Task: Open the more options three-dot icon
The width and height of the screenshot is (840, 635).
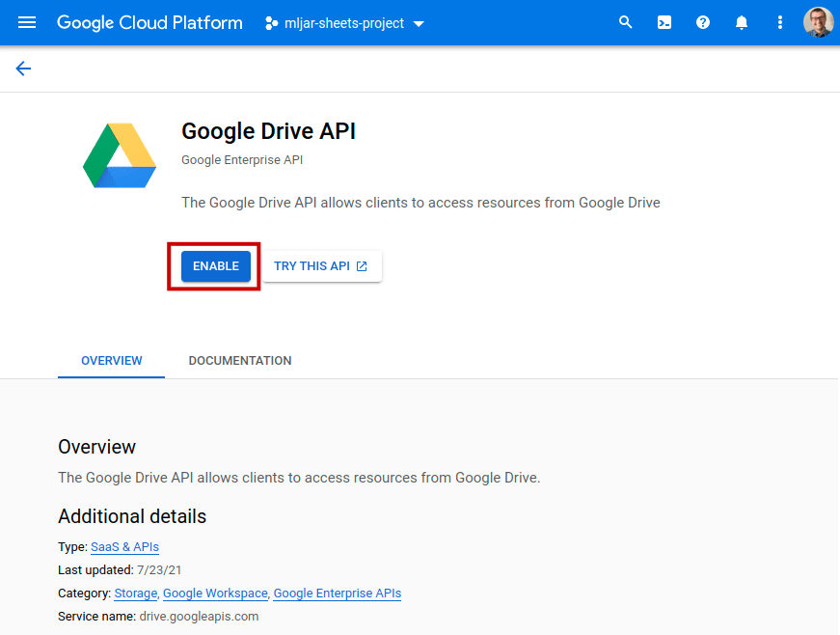Action: pyautogui.click(x=779, y=21)
